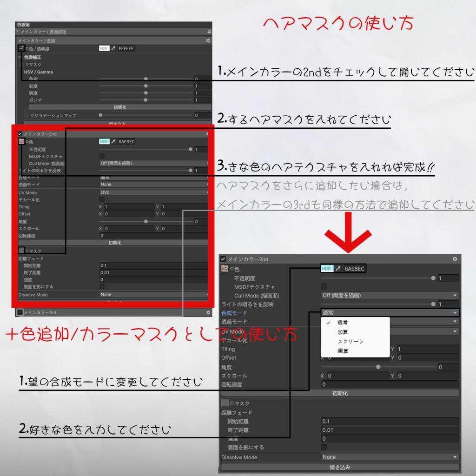Click 6AEBEC hex field in the enlarged panel
Viewport: 476px width, 476px height.
tap(354, 269)
